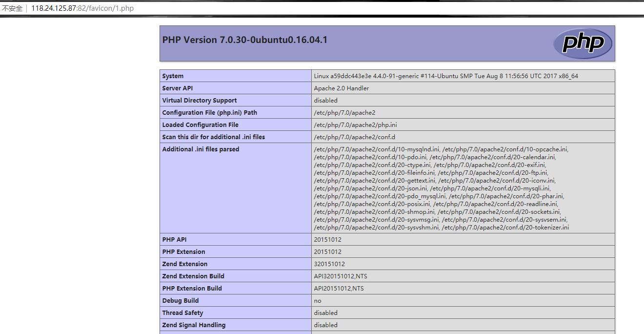Screen dimensions: 644x334
Task: Click the URL 118.24.125.87:82/favicon/1.php in address bar
Action: pos(82,8)
